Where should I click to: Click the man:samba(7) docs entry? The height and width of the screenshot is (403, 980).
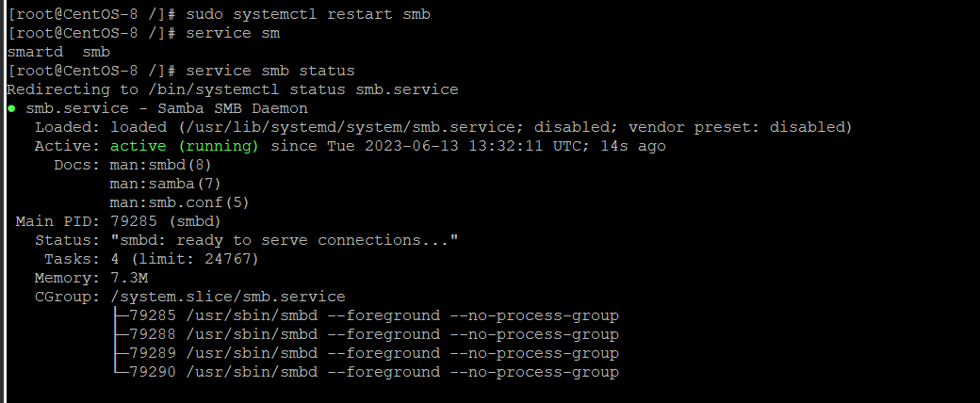click(x=166, y=184)
